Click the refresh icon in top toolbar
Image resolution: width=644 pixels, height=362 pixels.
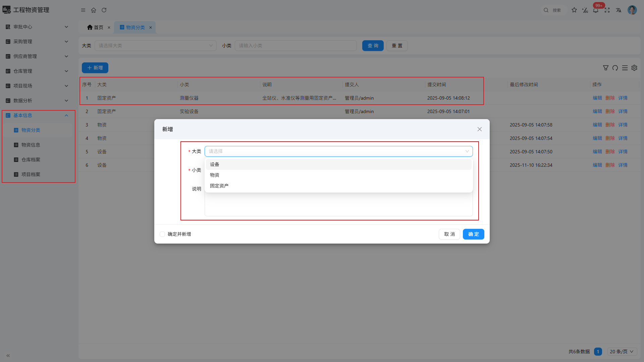pyautogui.click(x=104, y=10)
